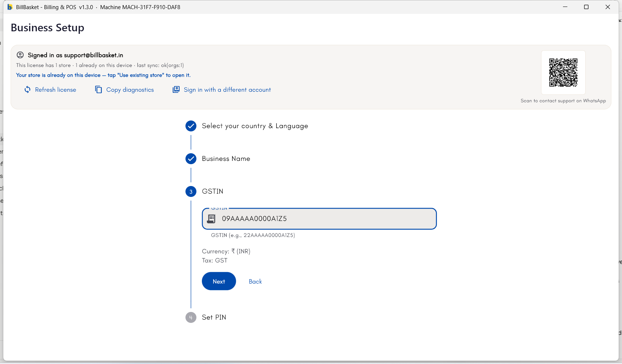Refresh the license
Image resolution: width=622 pixels, height=364 pixels.
point(50,90)
